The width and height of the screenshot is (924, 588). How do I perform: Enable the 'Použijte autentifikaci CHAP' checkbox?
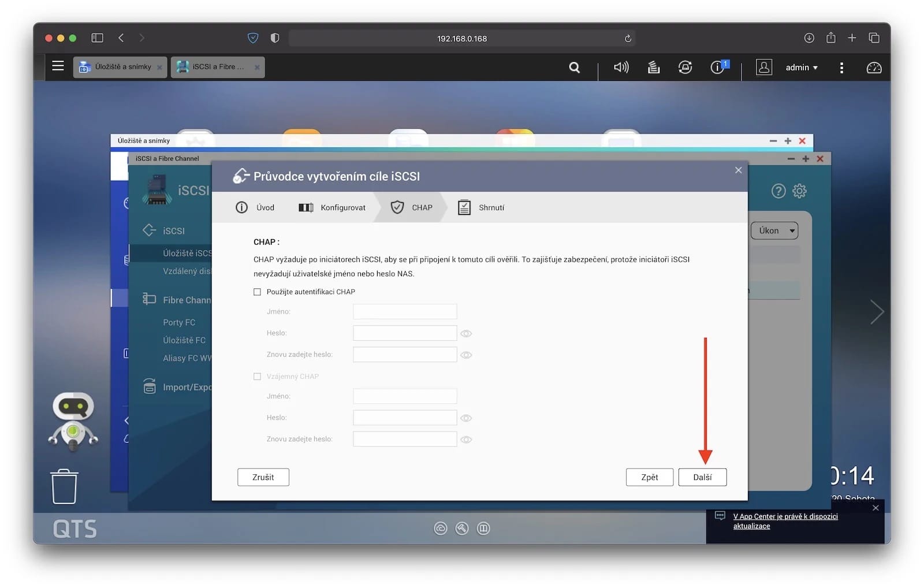click(x=258, y=292)
